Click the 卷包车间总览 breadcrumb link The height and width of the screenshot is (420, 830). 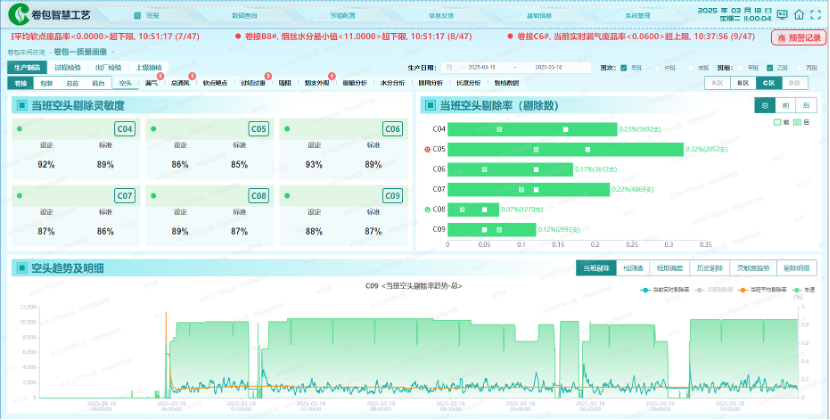26,52
